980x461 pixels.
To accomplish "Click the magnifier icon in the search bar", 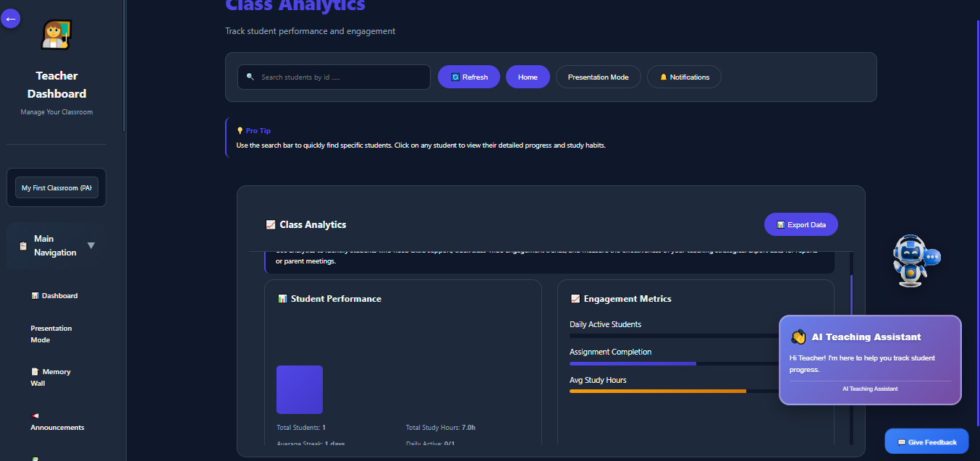I will coord(250,76).
